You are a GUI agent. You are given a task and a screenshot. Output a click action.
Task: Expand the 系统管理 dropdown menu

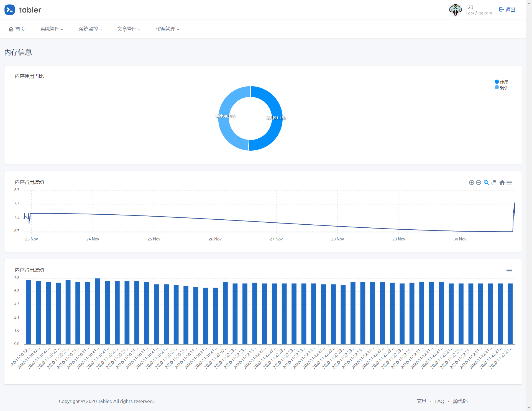pyautogui.click(x=52, y=29)
